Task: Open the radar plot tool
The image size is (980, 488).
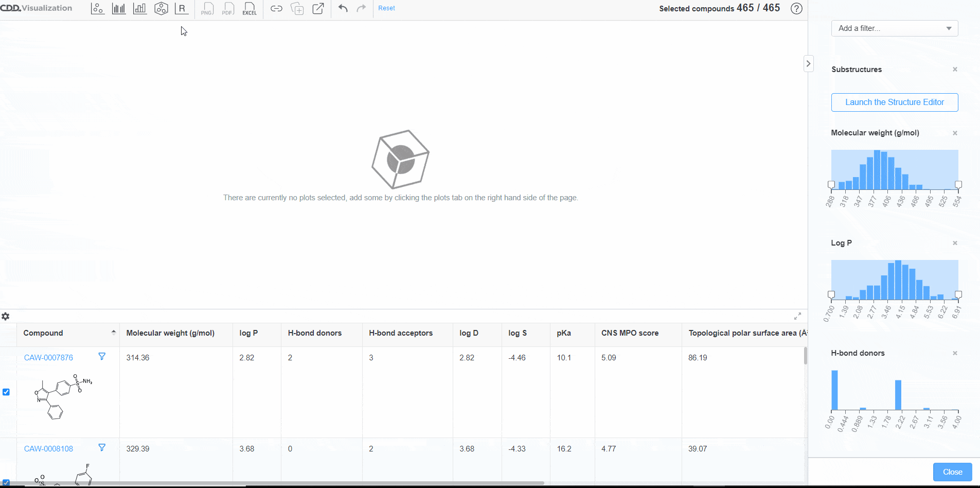Action: [161, 9]
